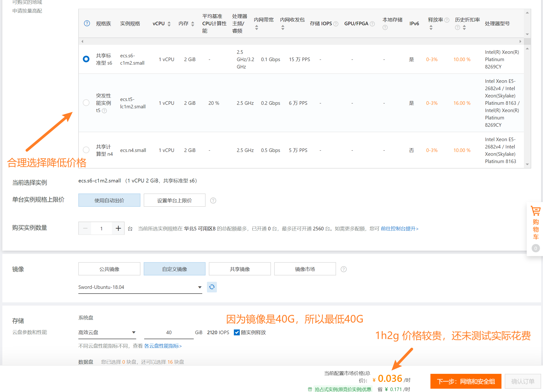Sort table by vCPU column arrows
Image resolution: width=543 pixels, height=392 pixels.
tap(169, 24)
